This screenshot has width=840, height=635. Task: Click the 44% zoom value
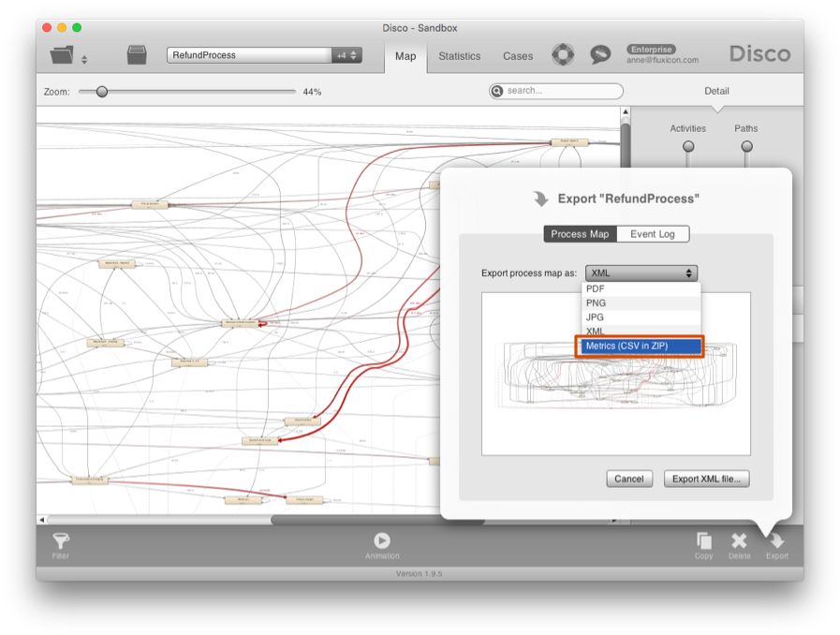pos(312,92)
